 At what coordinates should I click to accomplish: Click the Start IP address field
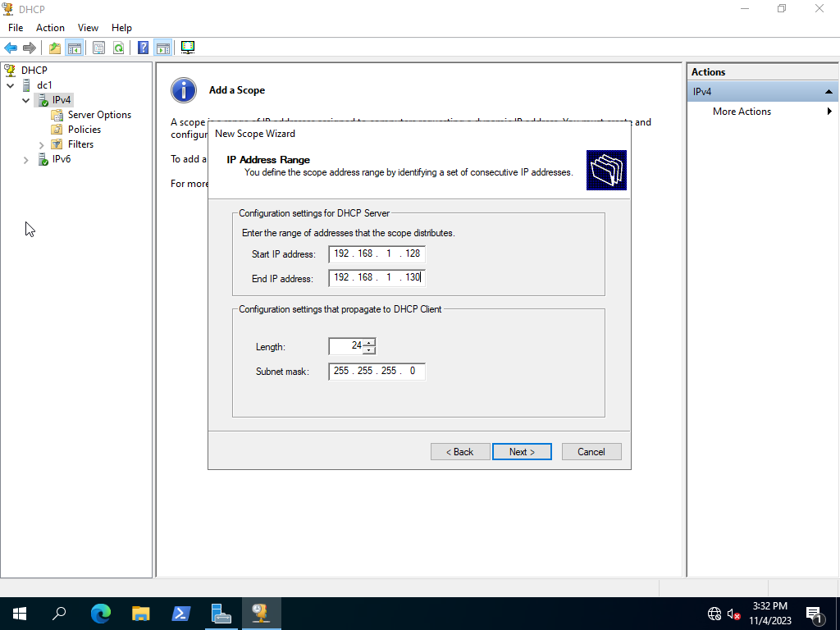[x=377, y=254]
